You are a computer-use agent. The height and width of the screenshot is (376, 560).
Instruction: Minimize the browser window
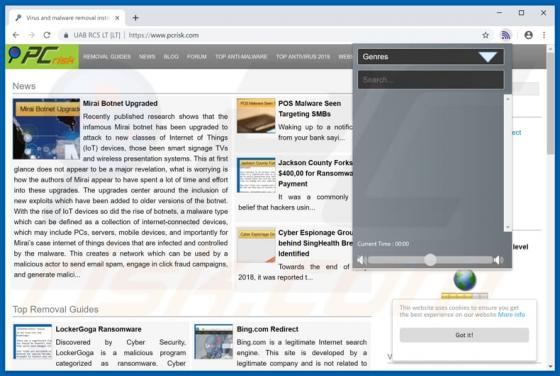pyautogui.click(x=499, y=12)
